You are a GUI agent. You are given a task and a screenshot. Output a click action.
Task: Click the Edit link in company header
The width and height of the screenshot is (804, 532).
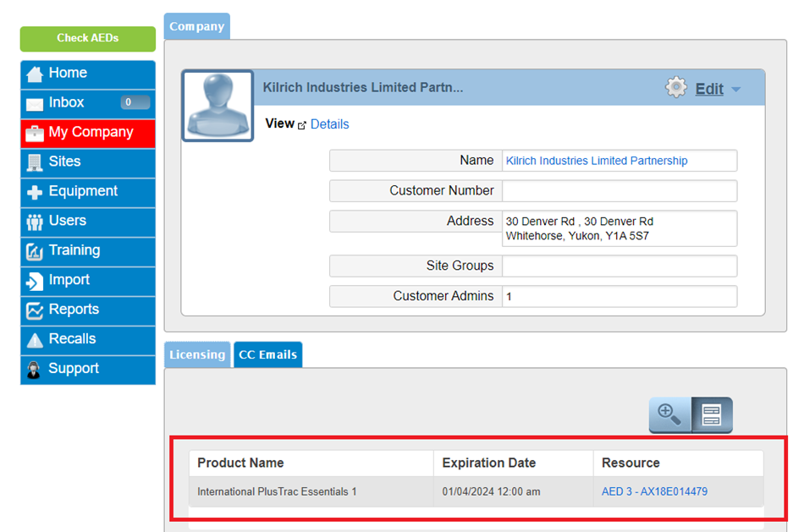click(709, 89)
